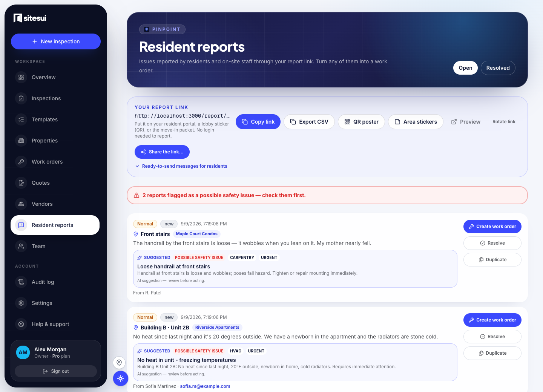Screen dimensions: 543x392
Task: Sign out of Alex Morgan's account
Action: (56, 371)
